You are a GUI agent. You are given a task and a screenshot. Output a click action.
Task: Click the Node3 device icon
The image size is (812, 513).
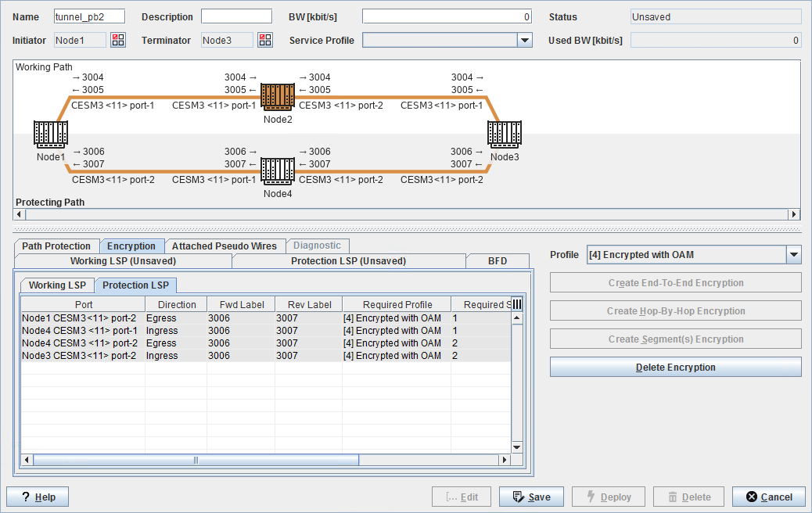tap(504, 135)
